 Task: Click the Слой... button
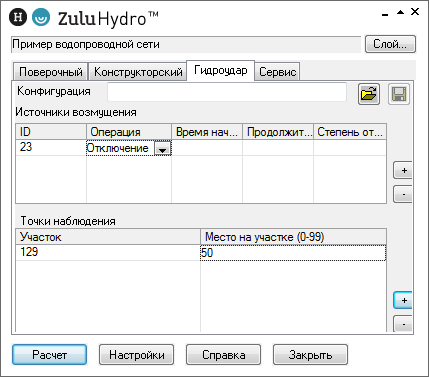(390, 44)
